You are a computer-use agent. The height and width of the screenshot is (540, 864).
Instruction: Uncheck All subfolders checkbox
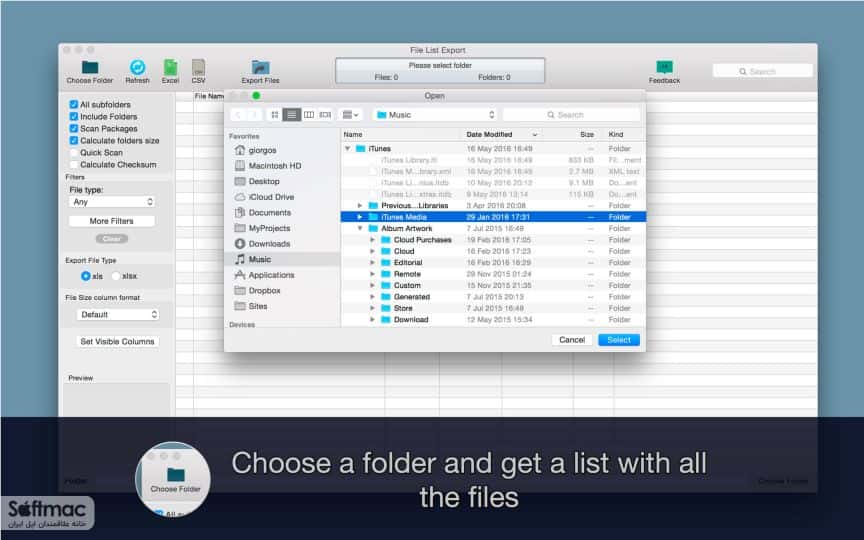coord(73,104)
